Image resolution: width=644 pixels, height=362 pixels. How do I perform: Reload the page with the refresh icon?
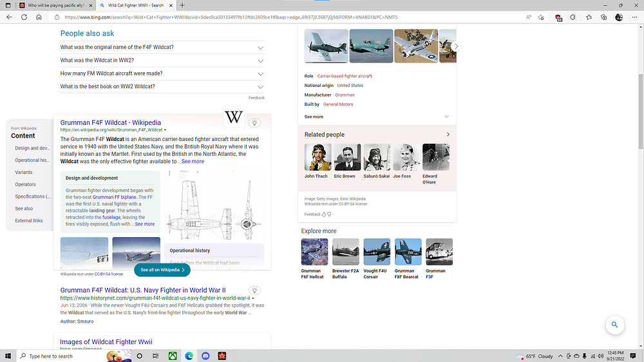24,17
